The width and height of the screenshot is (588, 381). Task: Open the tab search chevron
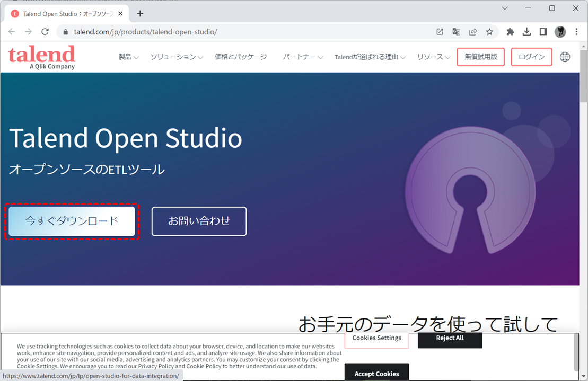pyautogui.click(x=505, y=8)
